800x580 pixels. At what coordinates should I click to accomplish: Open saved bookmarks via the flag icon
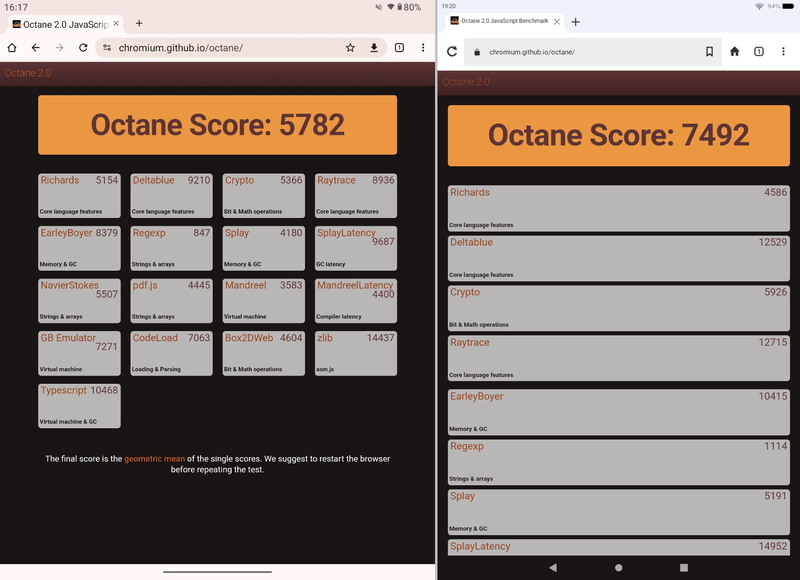tap(709, 51)
